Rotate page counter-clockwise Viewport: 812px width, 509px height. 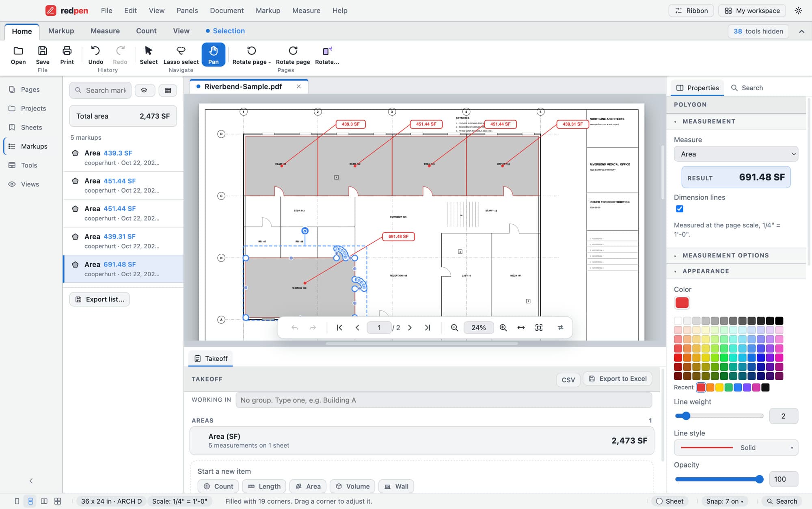click(x=251, y=55)
